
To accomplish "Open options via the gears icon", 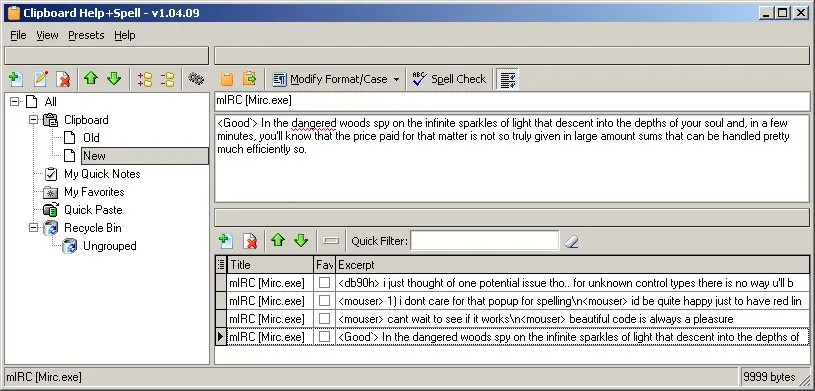I will point(195,79).
